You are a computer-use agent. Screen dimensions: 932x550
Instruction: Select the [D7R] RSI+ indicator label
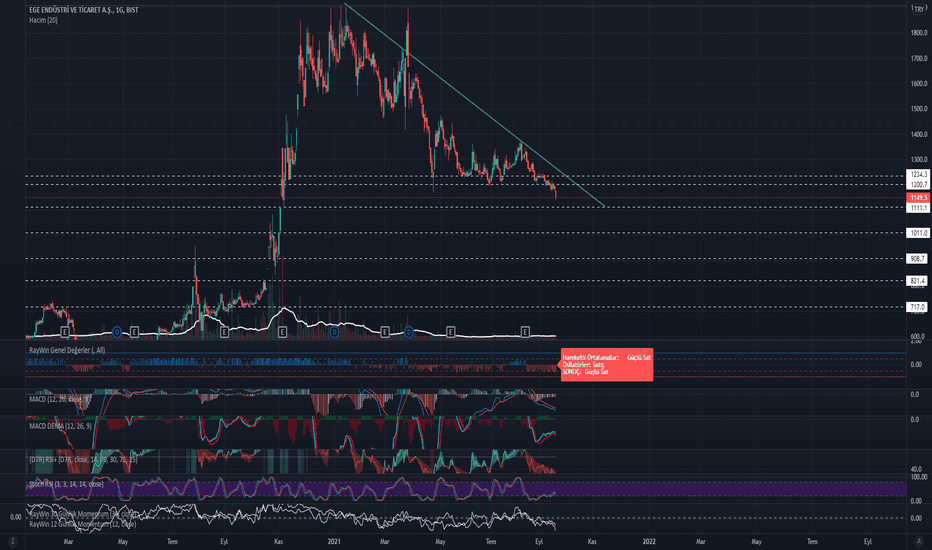pyautogui.click(x=83, y=460)
